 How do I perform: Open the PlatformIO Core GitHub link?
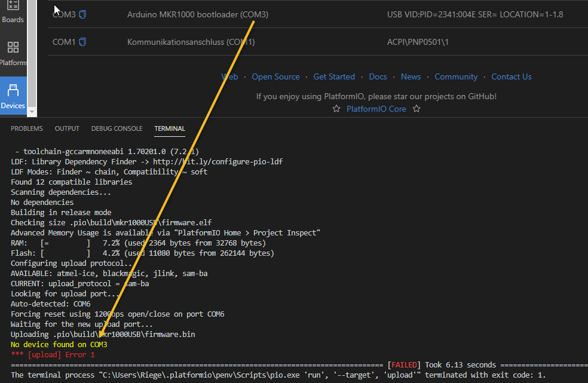point(376,109)
